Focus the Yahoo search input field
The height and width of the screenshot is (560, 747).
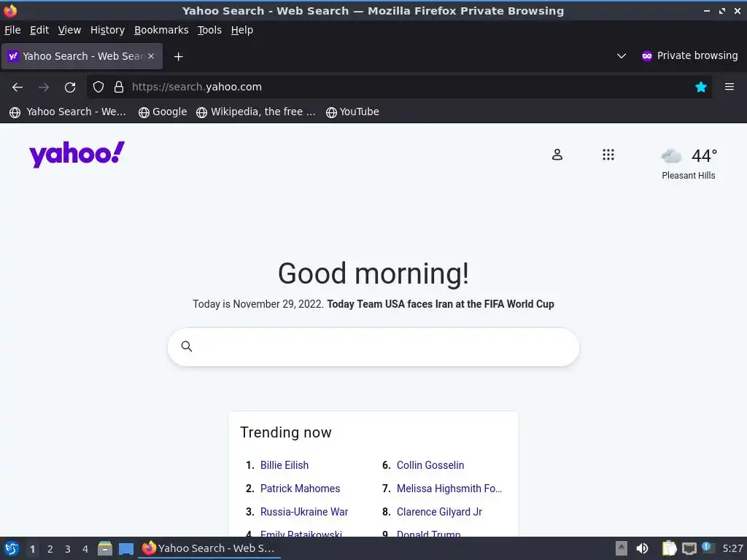[373, 346]
